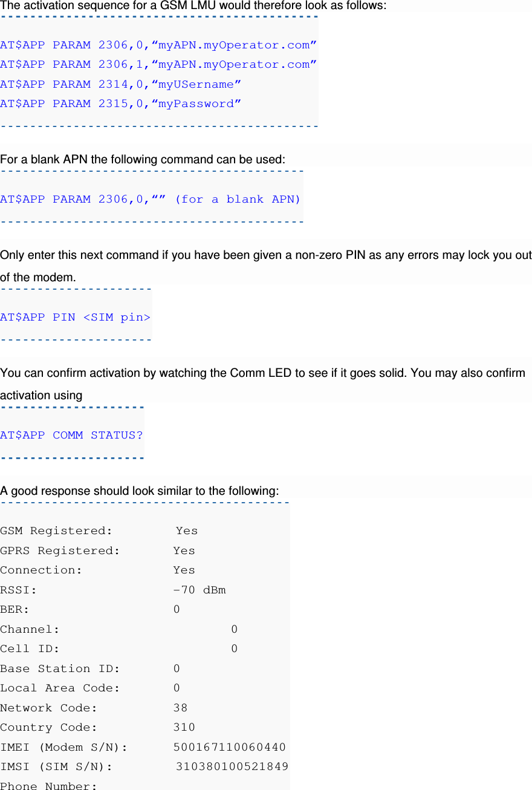The height and width of the screenshot is (790, 532).
Task: Click the RSSI '-70 dBm' value
Action: 199,590
